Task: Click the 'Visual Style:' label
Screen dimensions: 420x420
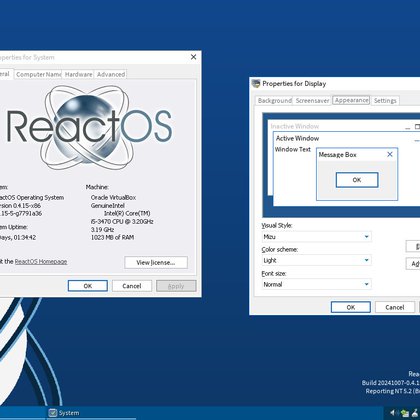Action: point(277,225)
